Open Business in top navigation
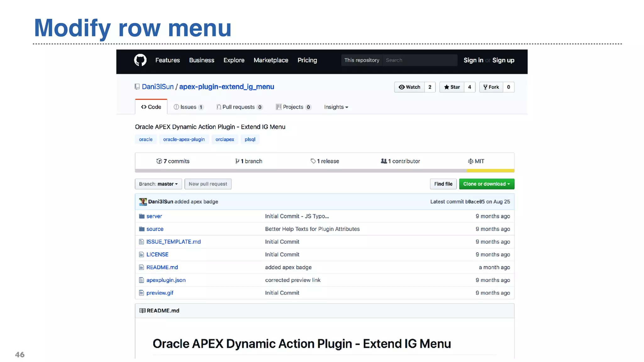The image size is (644, 362). pyautogui.click(x=202, y=60)
